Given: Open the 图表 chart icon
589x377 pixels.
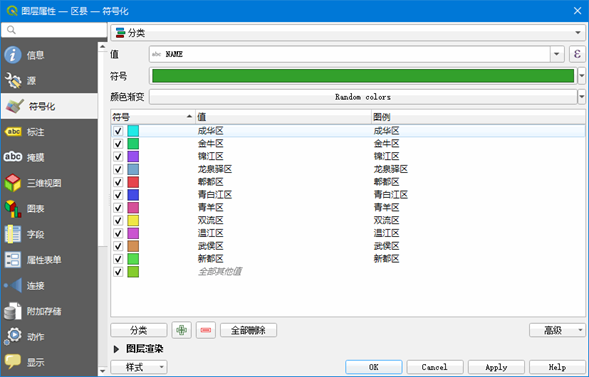Looking at the screenshot, I should point(13,208).
